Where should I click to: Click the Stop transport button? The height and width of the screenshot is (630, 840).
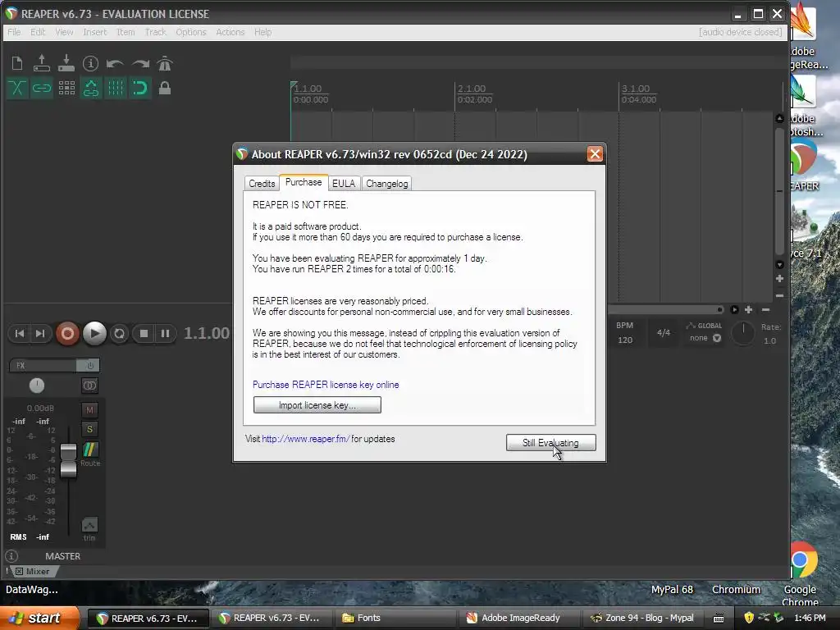coord(144,334)
